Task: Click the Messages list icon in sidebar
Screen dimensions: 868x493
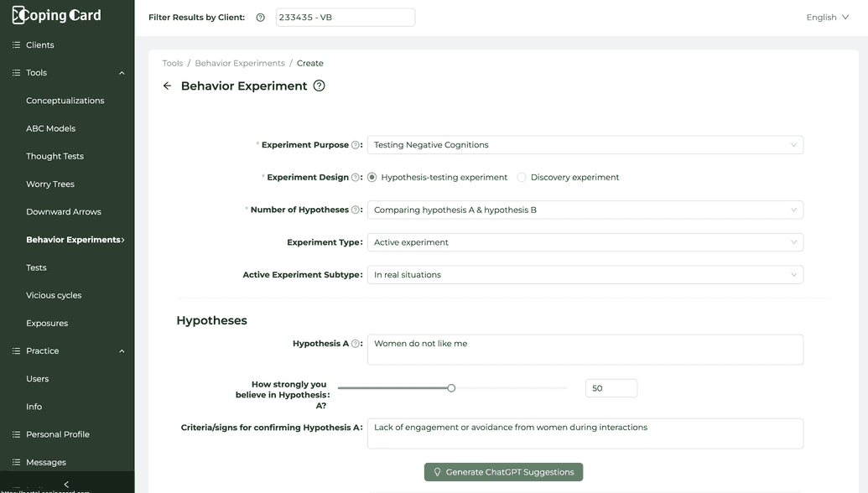Action: pyautogui.click(x=16, y=462)
